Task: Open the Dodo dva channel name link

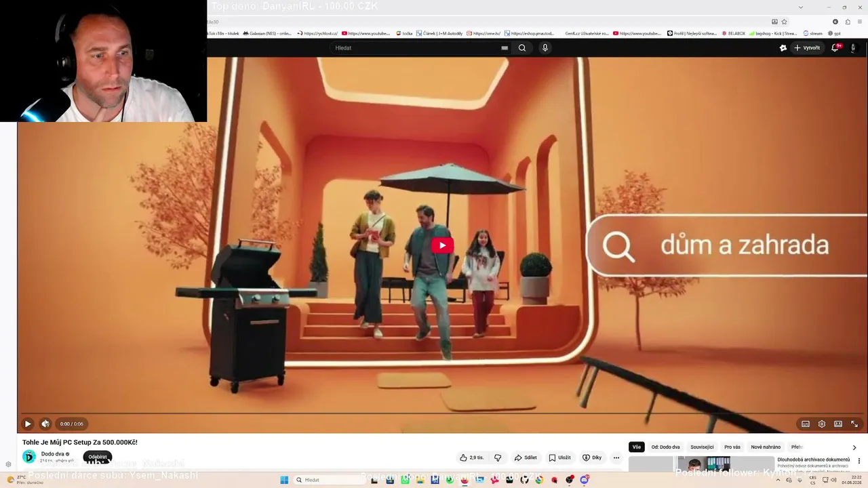Action: point(53,454)
